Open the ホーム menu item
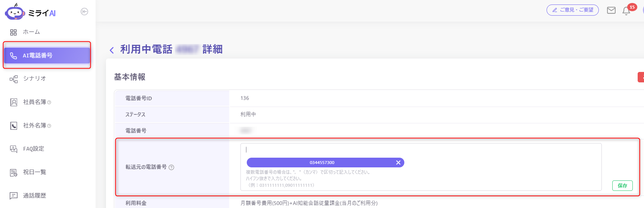Image resolution: width=644 pixels, height=208 pixels. [x=31, y=32]
